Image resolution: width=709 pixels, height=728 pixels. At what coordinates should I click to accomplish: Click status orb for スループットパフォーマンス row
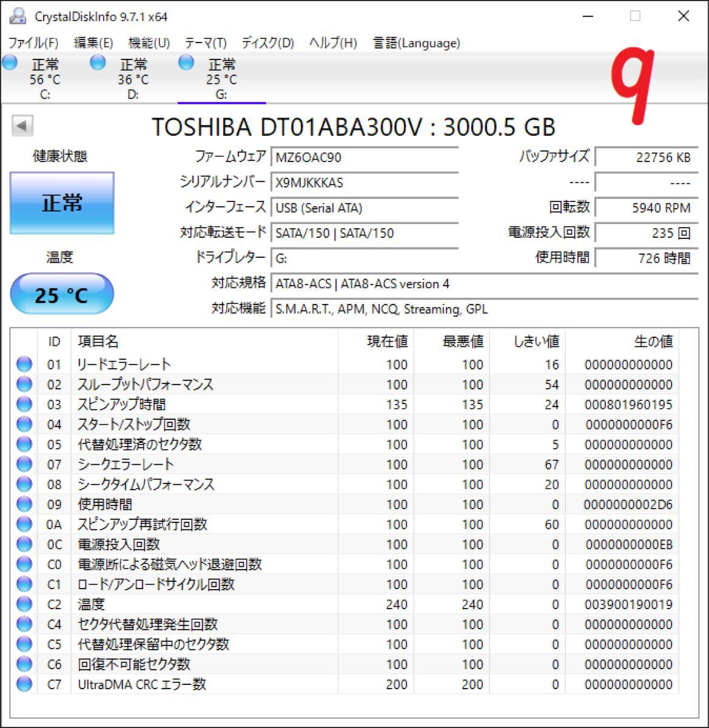24,385
